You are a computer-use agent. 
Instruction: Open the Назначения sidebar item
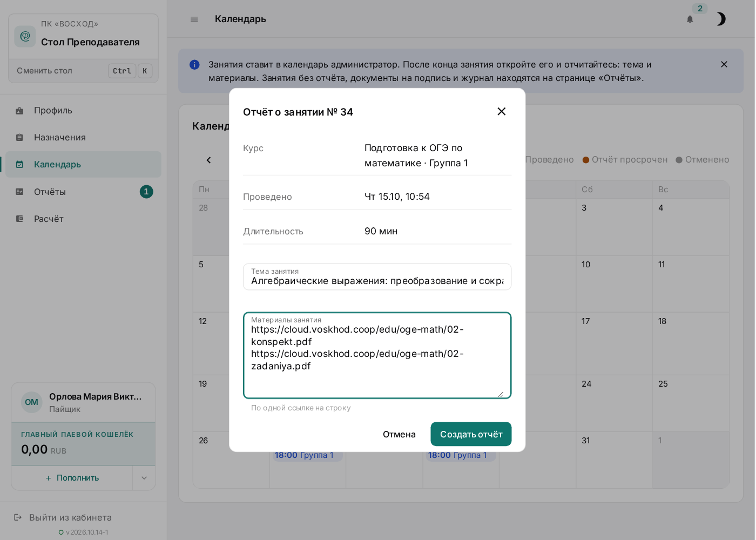[x=83, y=137]
